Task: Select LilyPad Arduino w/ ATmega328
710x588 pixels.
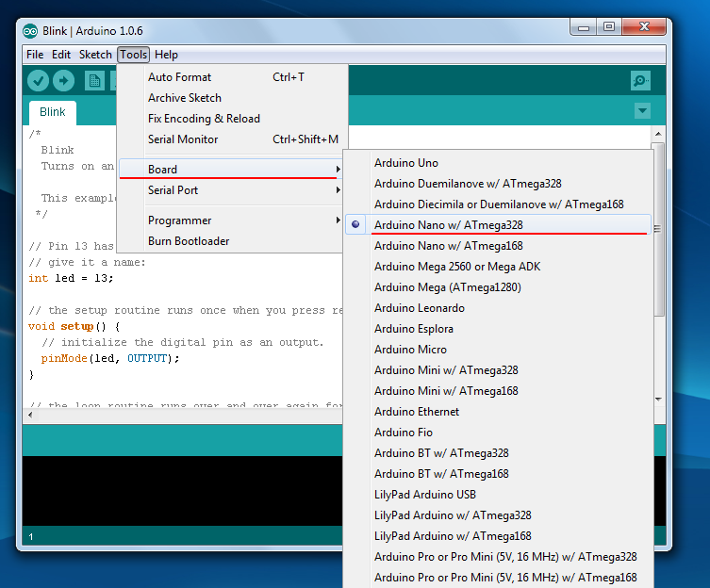Action: pos(498,515)
